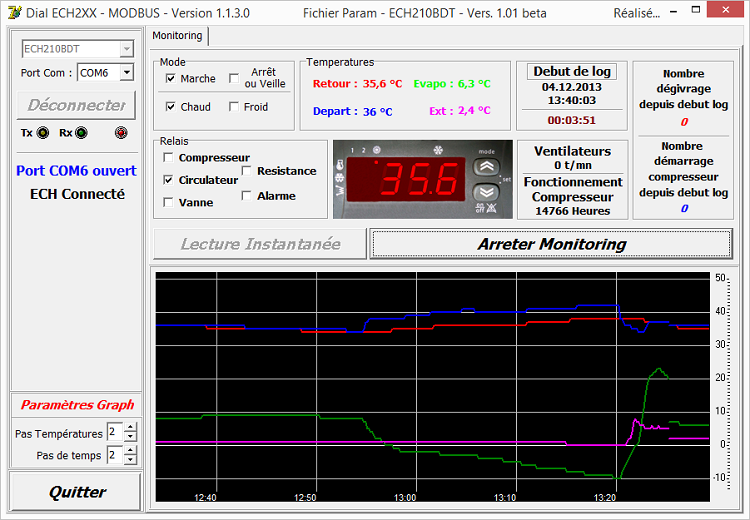Click the red status LED indicator
The width and height of the screenshot is (750, 520).
point(121,133)
